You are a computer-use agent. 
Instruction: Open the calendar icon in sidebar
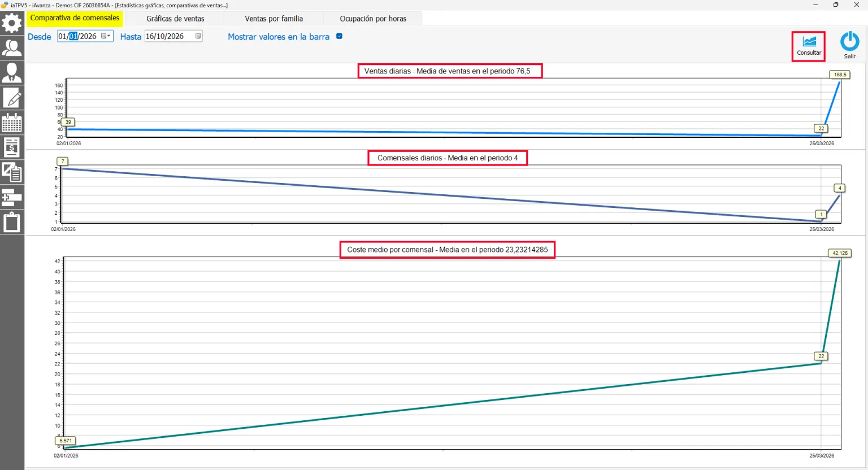click(12, 123)
